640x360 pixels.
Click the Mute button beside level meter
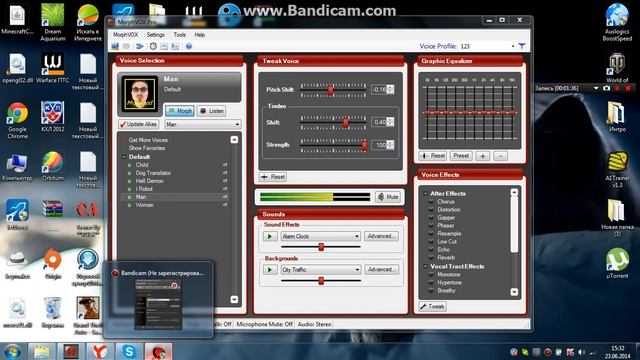pyautogui.click(x=388, y=197)
